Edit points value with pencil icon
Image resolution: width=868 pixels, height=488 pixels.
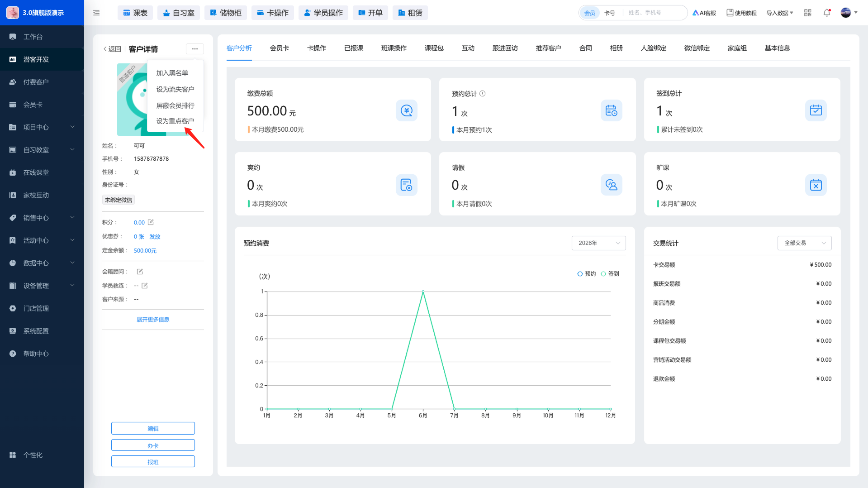[151, 222]
